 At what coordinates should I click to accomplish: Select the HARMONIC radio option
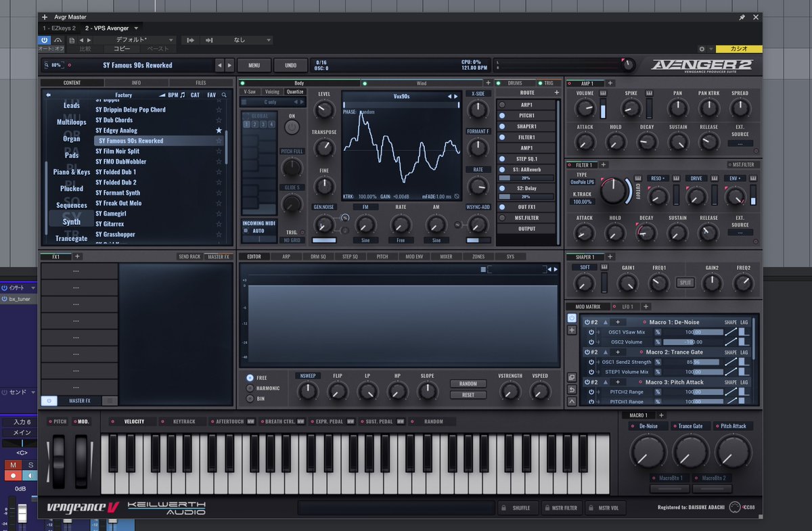pyautogui.click(x=250, y=388)
